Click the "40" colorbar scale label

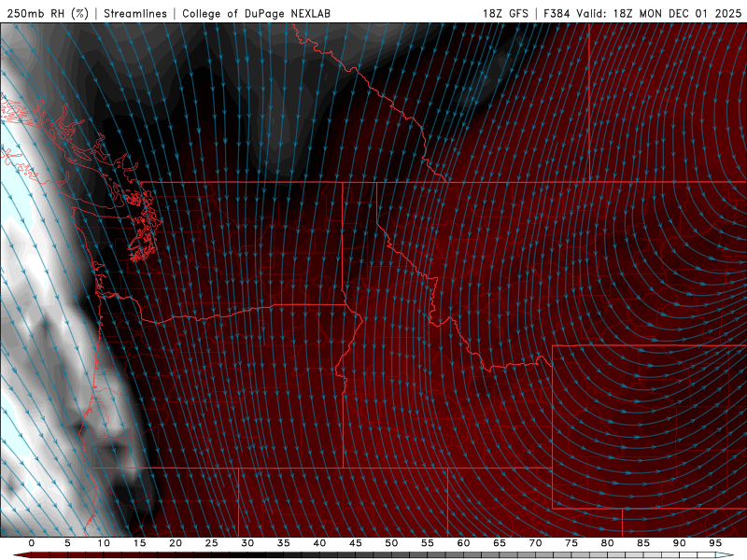click(x=319, y=543)
